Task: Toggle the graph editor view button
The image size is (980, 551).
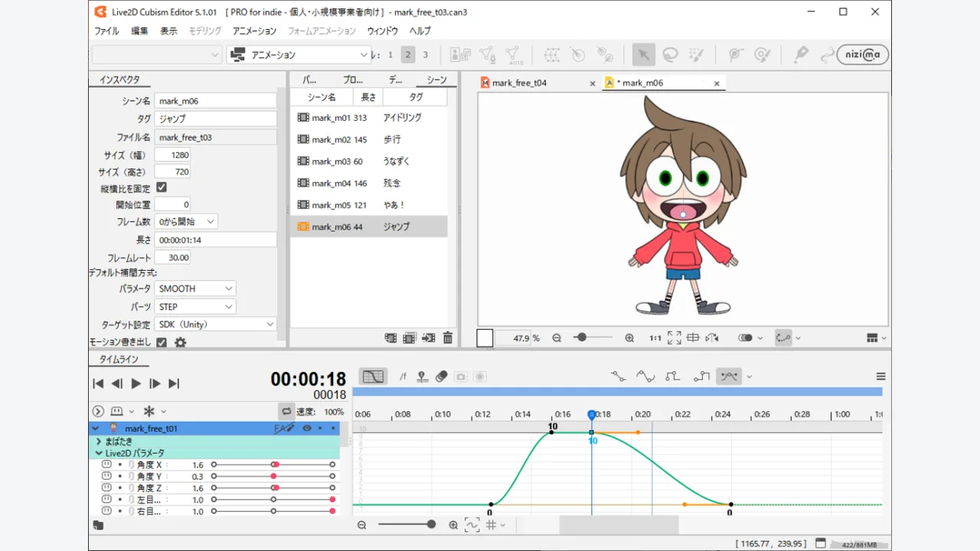Action: pos(373,377)
